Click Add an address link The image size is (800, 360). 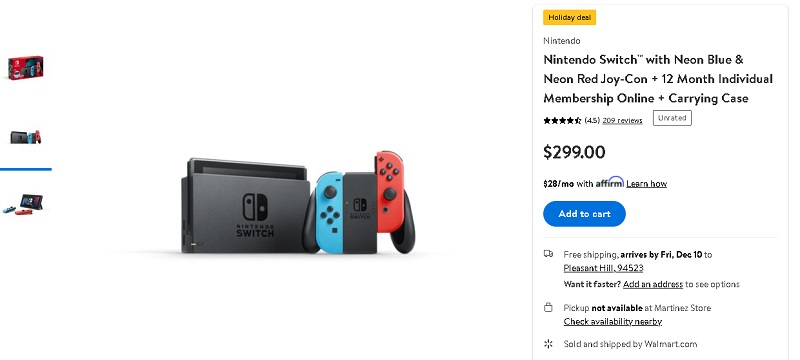tap(653, 284)
